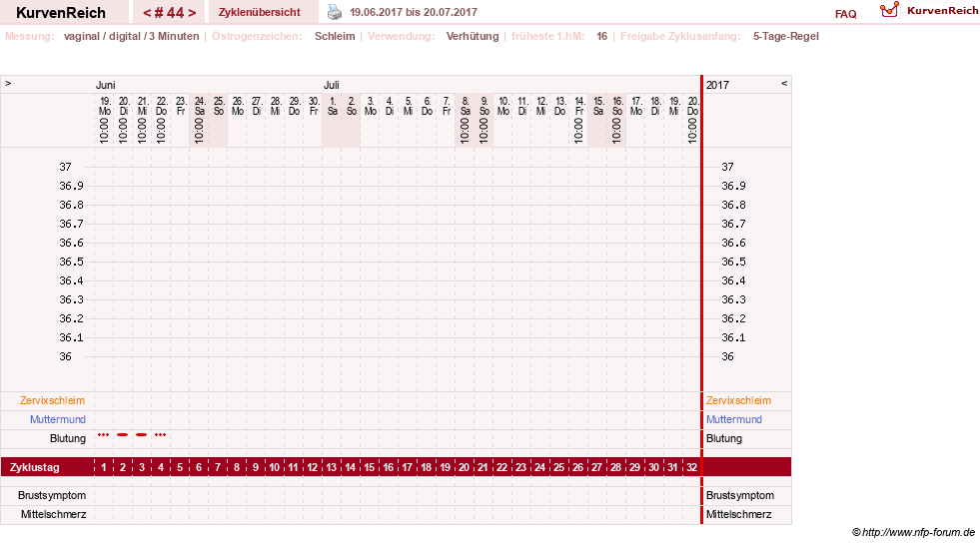This screenshot has width=980, height=544.
Task: Click the dotted bleeding mark on cycle day 4
Action: pos(161,434)
